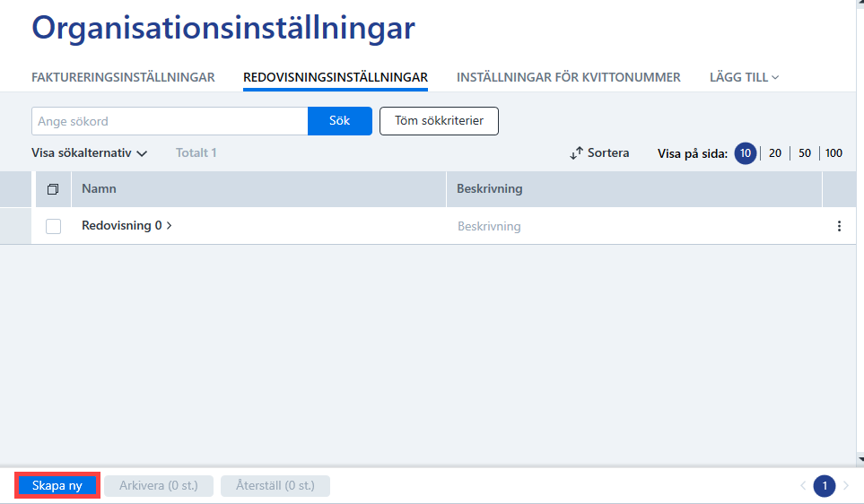Show 20 items per page
This screenshot has height=504, width=864.
[x=775, y=153]
